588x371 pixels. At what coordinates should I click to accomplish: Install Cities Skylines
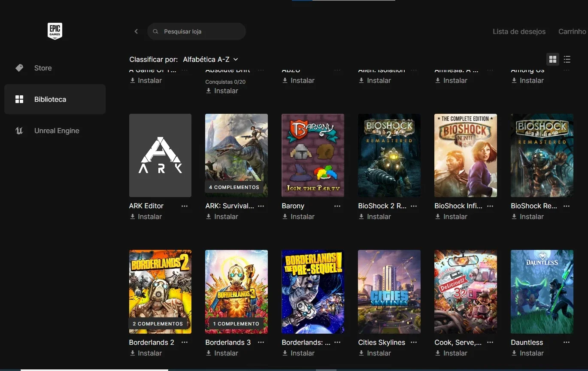point(375,353)
